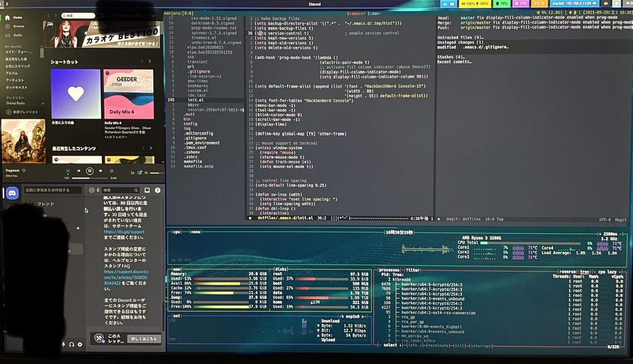The image size is (633, 364).
Task: Open Discord help question mark icon
Action: click(x=157, y=190)
